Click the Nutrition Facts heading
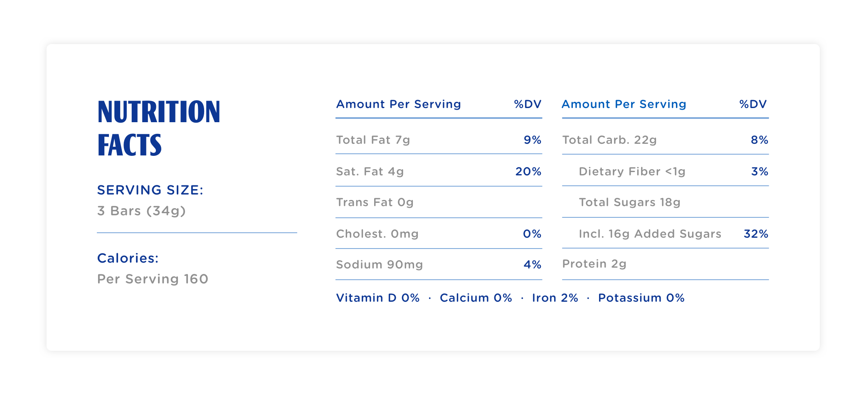This screenshot has height=394, width=868. pyautogui.click(x=158, y=128)
